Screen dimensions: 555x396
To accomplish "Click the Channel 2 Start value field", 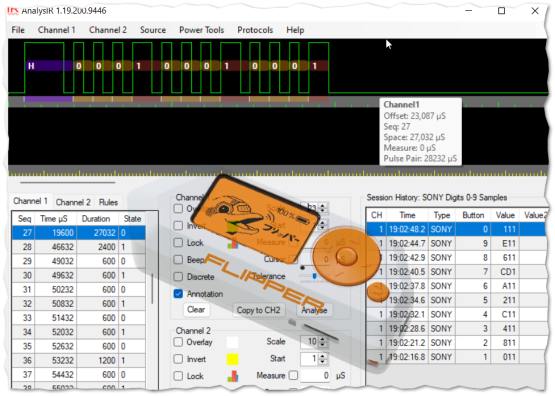I will point(309,358).
